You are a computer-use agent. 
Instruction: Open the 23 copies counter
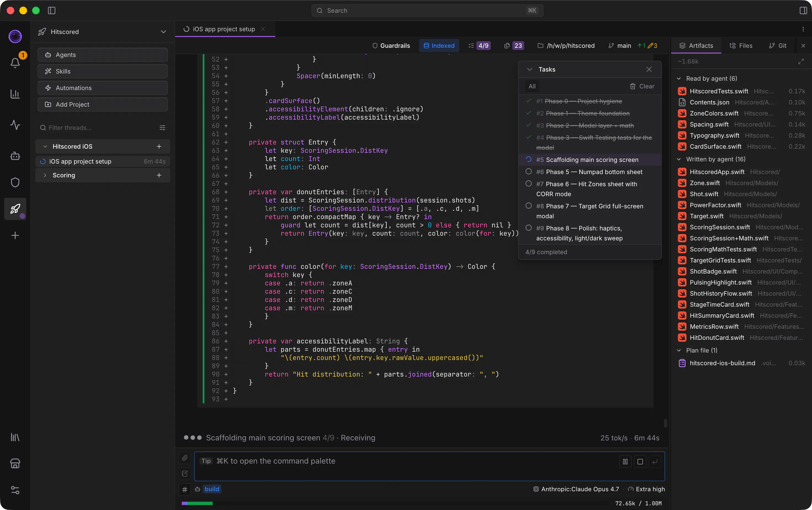point(514,46)
